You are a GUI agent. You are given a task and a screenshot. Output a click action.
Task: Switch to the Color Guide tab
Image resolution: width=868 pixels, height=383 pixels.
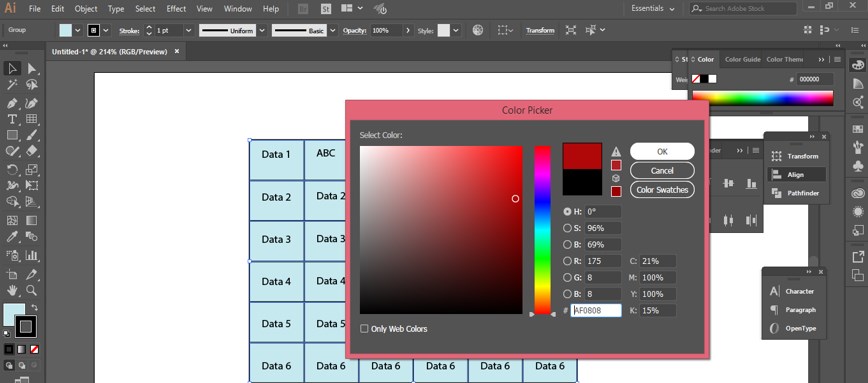tap(742, 60)
